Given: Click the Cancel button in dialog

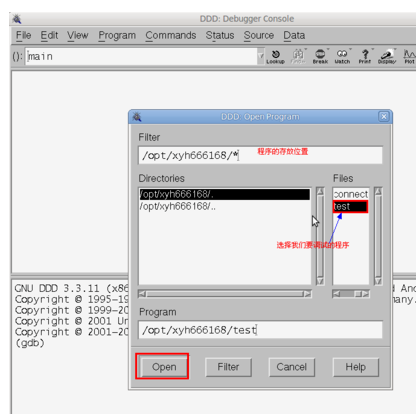Looking at the screenshot, I should coord(292,367).
